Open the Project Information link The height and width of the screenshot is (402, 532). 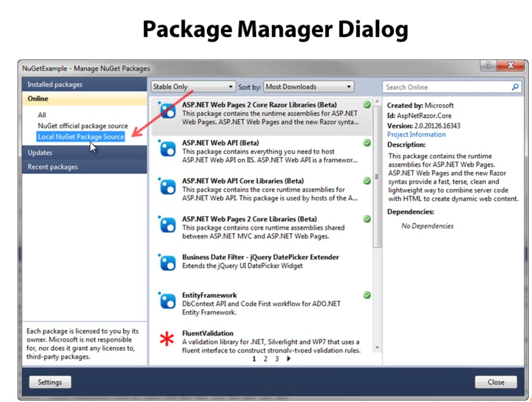coord(416,135)
